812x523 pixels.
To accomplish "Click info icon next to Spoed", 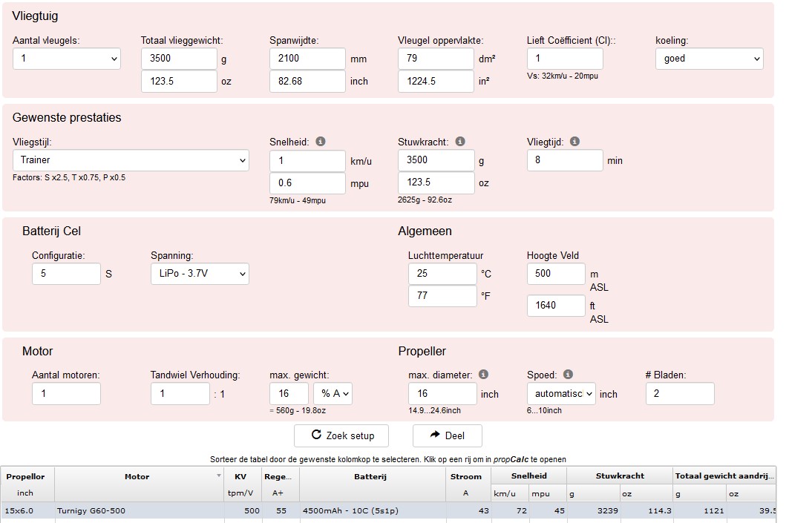I will coord(568,375).
